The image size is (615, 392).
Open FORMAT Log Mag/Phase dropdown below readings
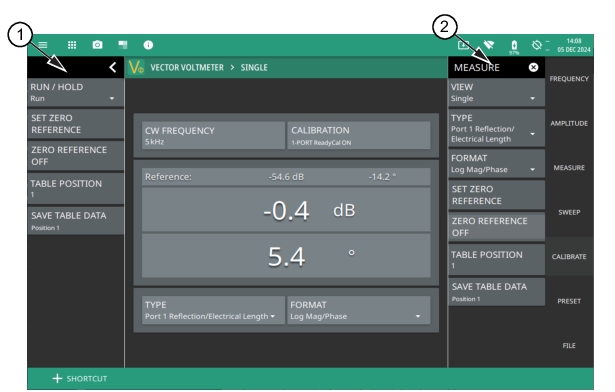(x=359, y=310)
